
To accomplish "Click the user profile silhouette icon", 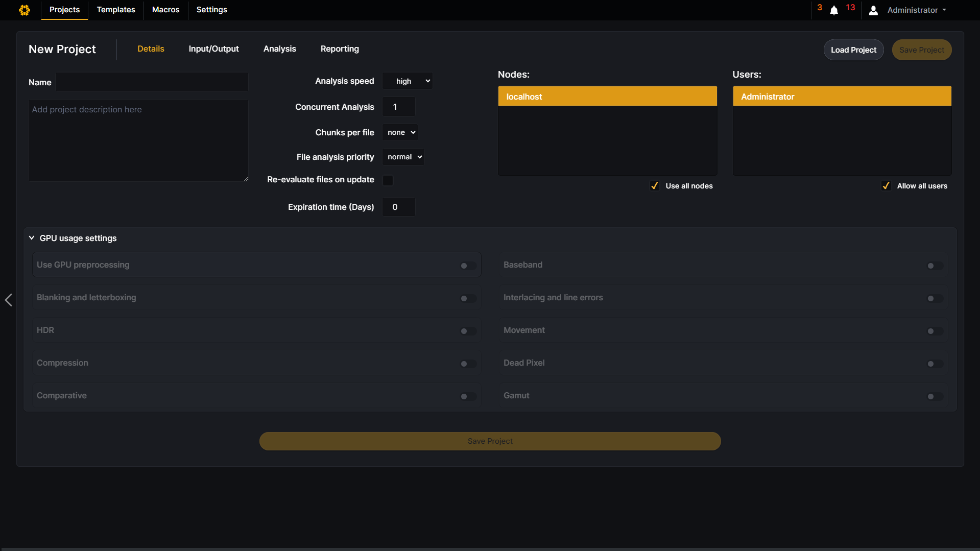I will 873,10.
